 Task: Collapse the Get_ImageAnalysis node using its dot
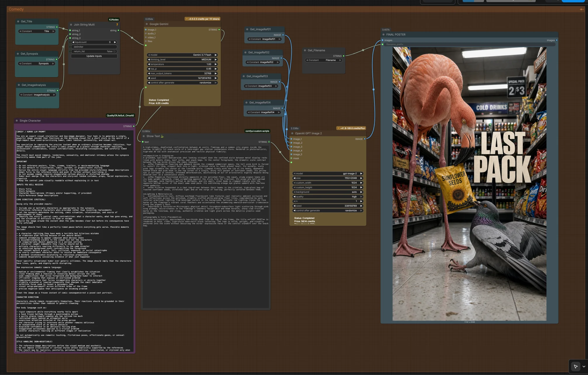click(x=19, y=85)
